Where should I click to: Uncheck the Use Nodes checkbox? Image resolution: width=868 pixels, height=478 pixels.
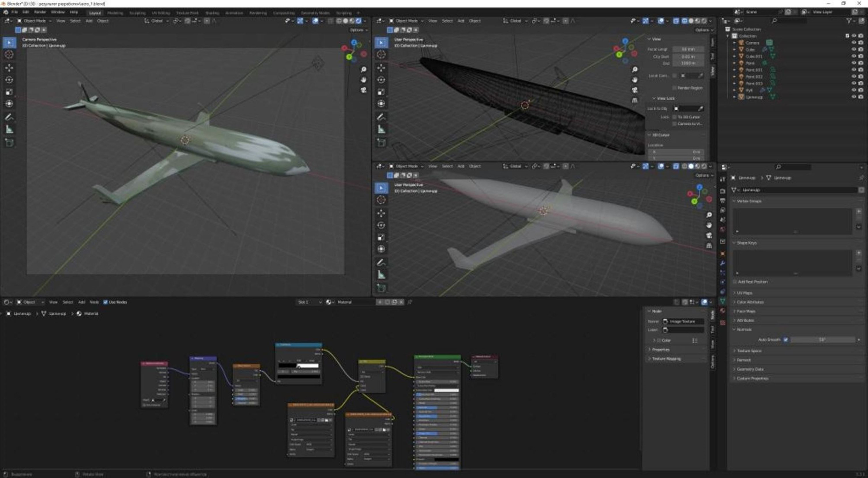[105, 302]
